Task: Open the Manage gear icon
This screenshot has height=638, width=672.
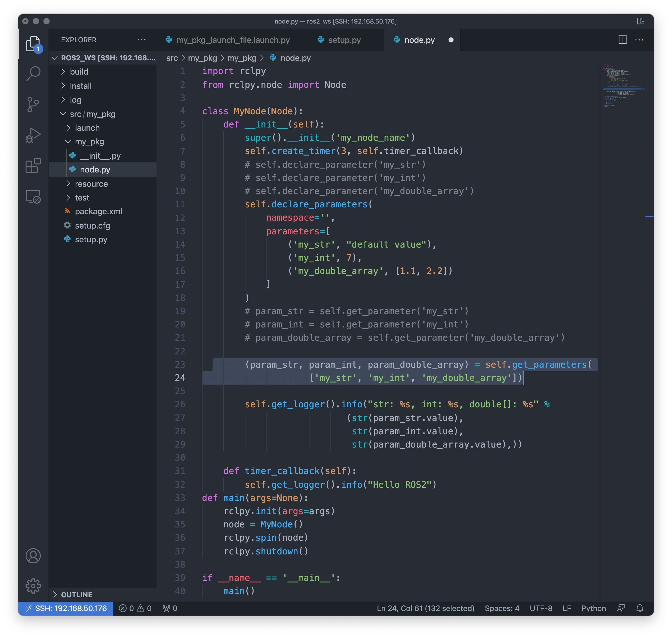Action: (33, 586)
